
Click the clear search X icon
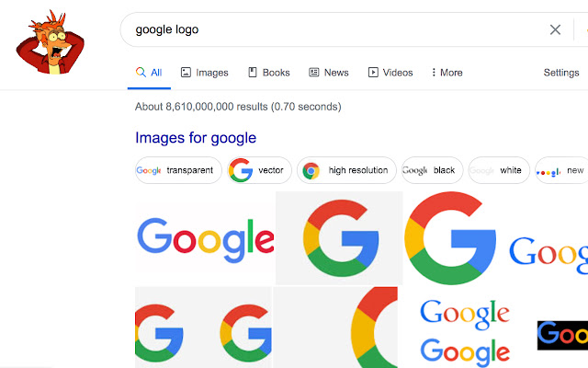point(555,29)
